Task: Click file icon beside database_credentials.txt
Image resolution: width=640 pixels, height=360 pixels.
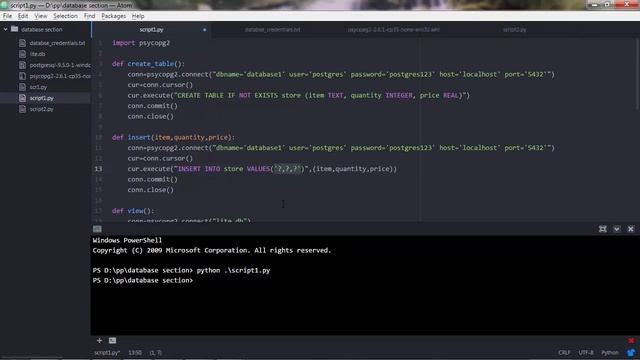Action: coord(22,43)
